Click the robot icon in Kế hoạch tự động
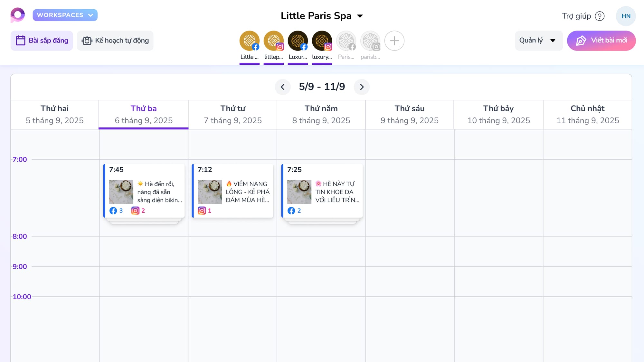 [87, 41]
